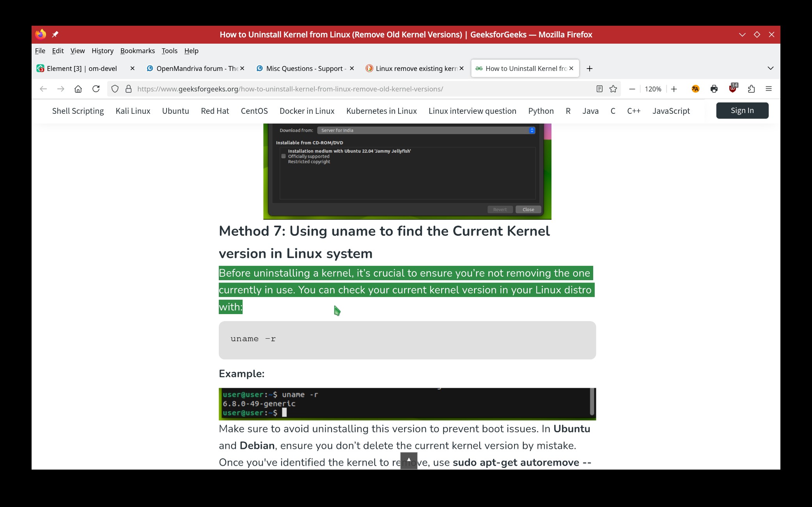The image size is (812, 507).
Task: Open the Tools menu
Action: pos(169,51)
